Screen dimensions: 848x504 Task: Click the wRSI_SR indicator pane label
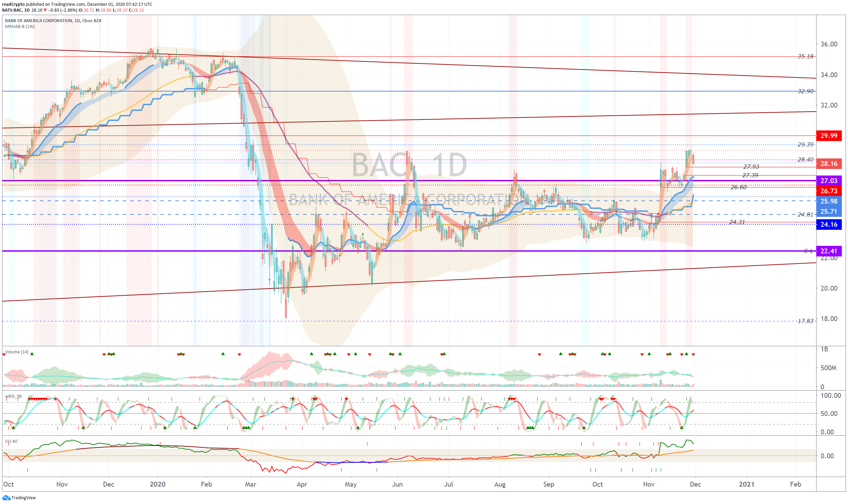[13, 396]
